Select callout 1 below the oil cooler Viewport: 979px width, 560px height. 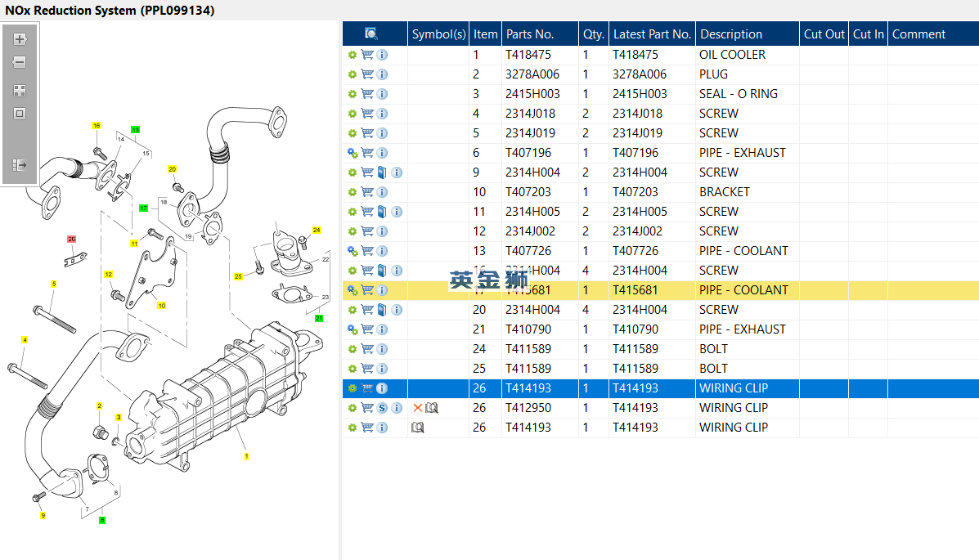click(x=247, y=456)
